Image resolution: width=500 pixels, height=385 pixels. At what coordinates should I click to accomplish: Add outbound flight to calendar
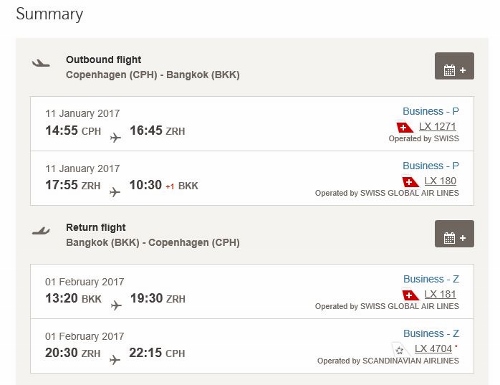pos(454,66)
